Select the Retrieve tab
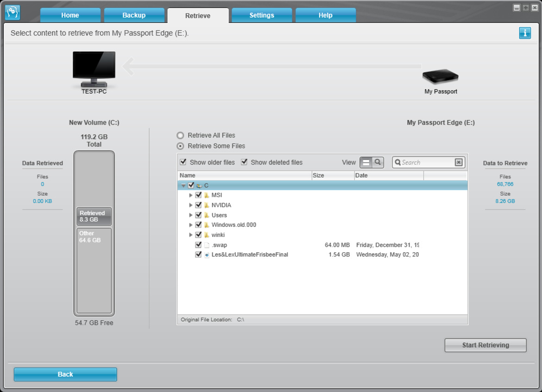This screenshot has height=392, width=542. click(x=198, y=16)
